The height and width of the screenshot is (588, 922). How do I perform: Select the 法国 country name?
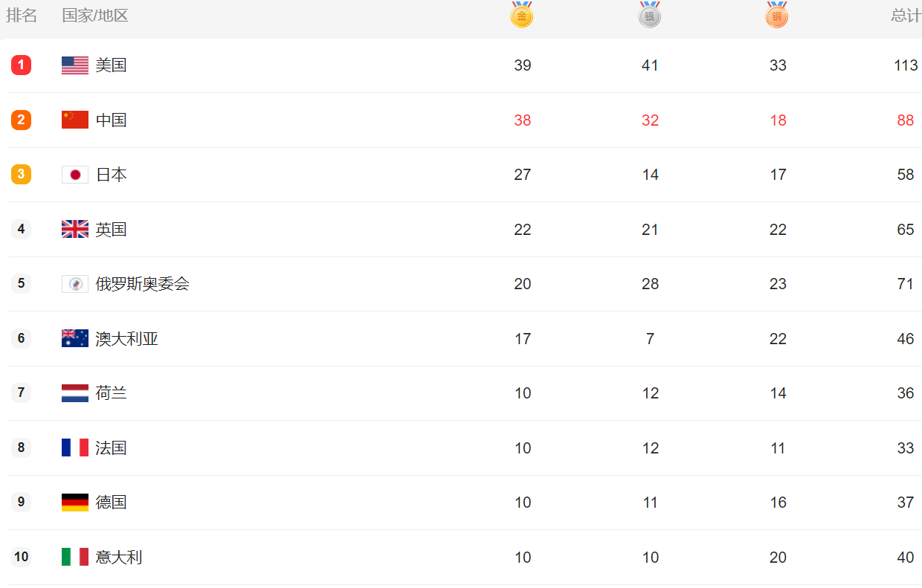click(111, 448)
